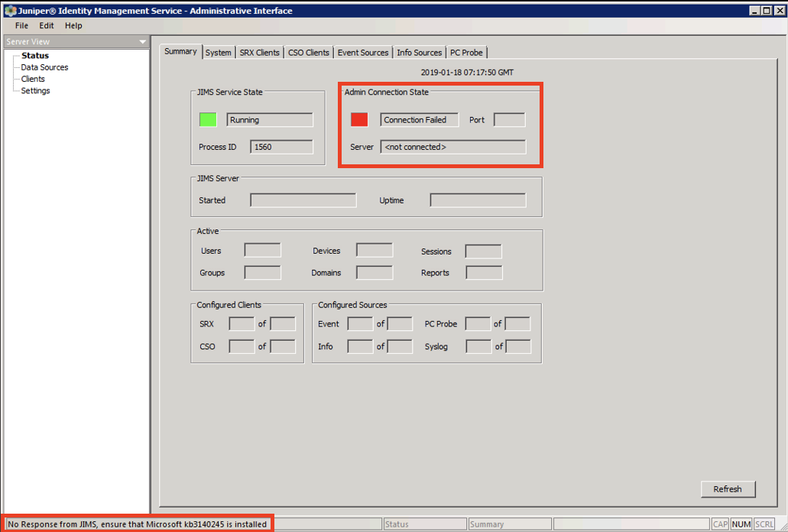Open the SRX Clients tab

(259, 52)
